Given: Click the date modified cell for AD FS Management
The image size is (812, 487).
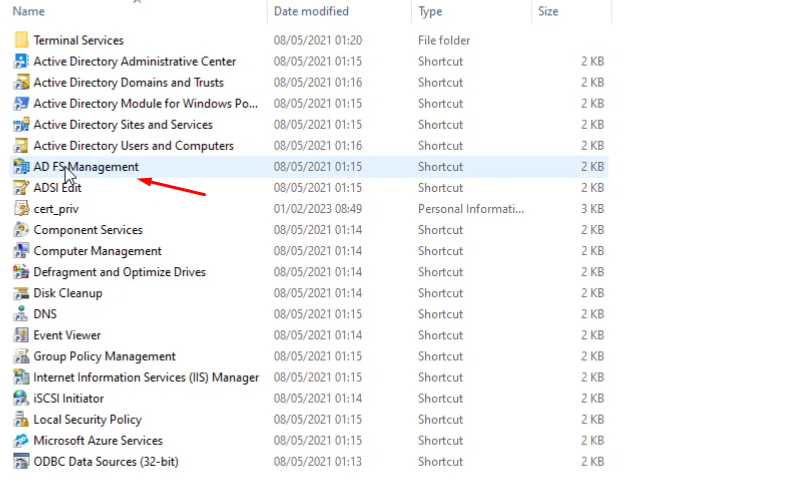Looking at the screenshot, I should pyautogui.click(x=318, y=167).
